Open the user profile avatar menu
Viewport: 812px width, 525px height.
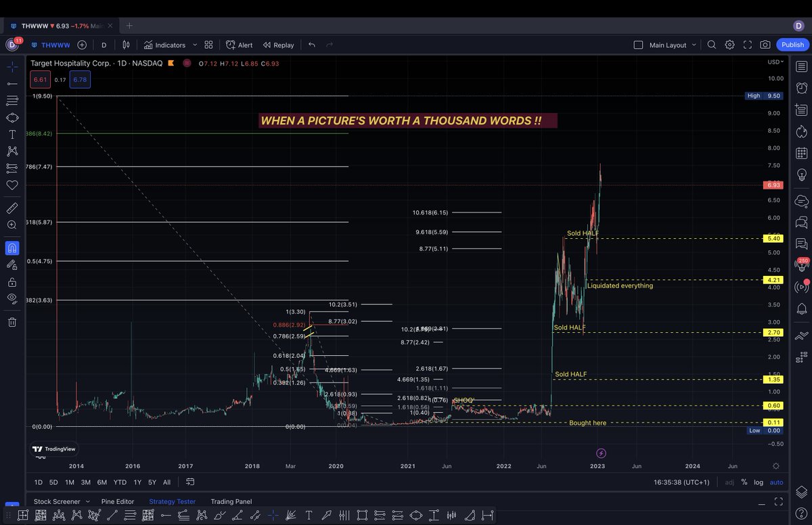[12, 45]
